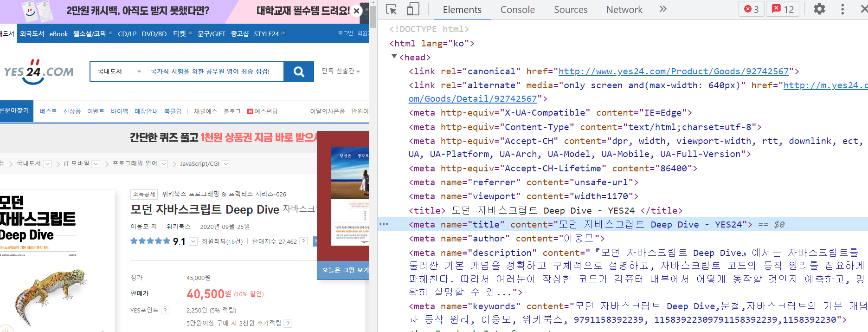Click the 블로그 navigation link
This screenshot has height=332, width=868.
[x=232, y=111]
